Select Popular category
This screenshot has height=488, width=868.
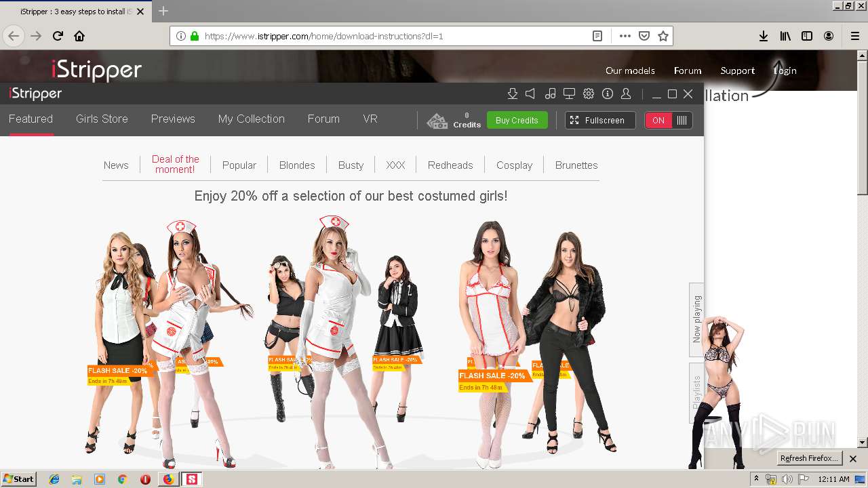pos(239,165)
